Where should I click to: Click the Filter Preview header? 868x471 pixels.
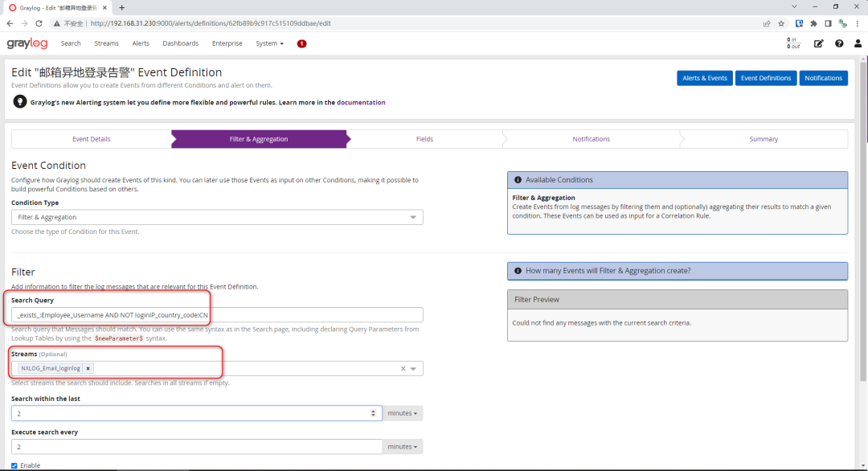[x=678, y=300]
